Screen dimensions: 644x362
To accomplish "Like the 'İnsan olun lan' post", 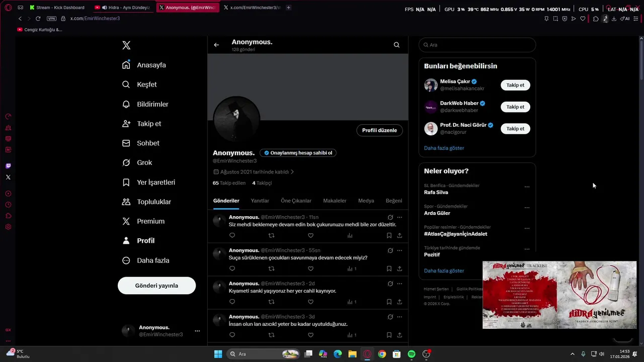I will point(310,335).
